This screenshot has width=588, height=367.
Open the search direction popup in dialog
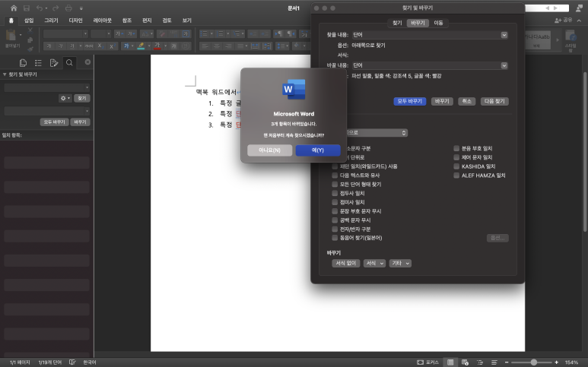tap(376, 133)
